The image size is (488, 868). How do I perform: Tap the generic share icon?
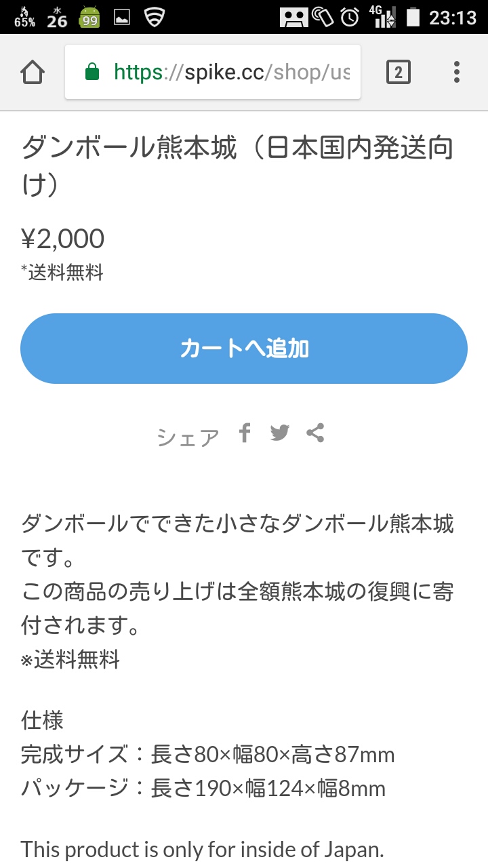pos(315,433)
